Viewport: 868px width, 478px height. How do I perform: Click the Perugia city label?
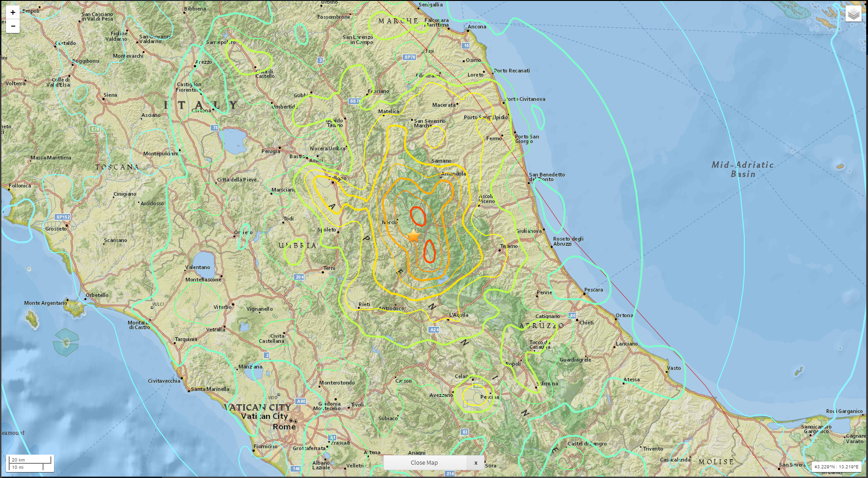click(271, 151)
